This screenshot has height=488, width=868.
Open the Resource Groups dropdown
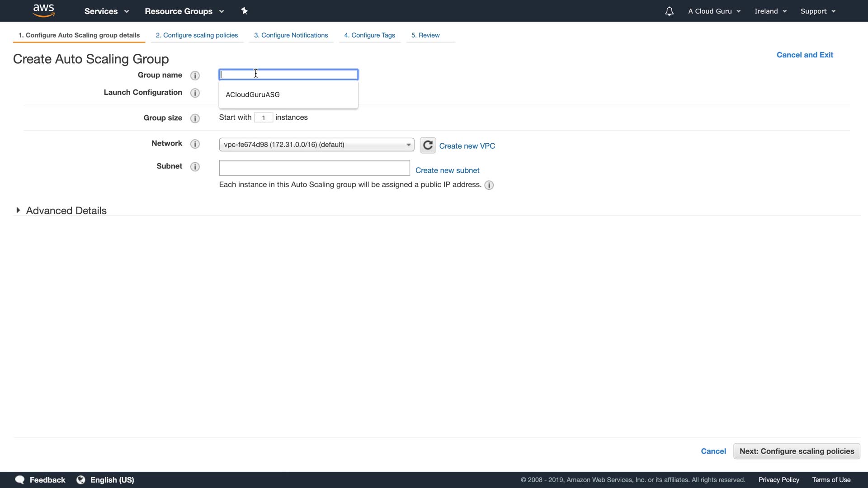[184, 11]
